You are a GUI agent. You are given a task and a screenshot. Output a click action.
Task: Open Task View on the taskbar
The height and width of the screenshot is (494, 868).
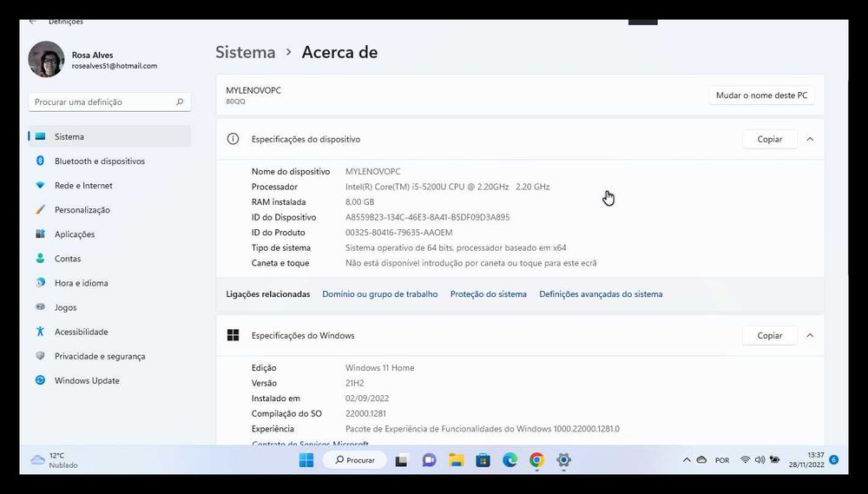401,459
